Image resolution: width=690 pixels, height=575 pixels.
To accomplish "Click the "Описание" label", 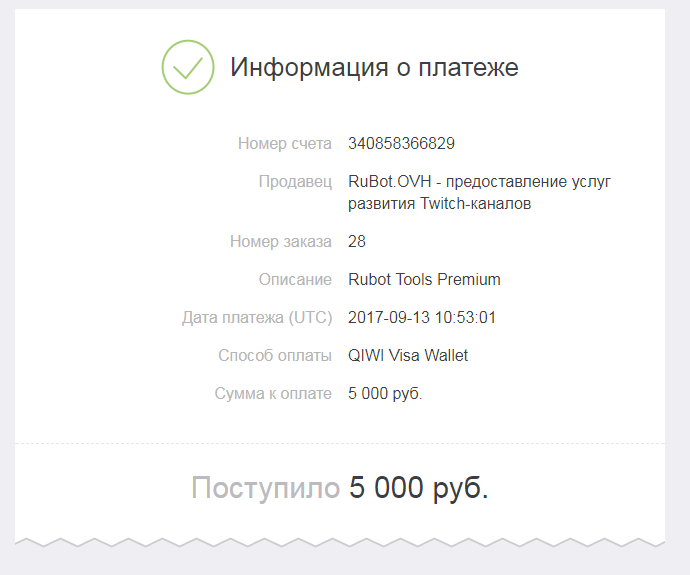I will pos(294,279).
